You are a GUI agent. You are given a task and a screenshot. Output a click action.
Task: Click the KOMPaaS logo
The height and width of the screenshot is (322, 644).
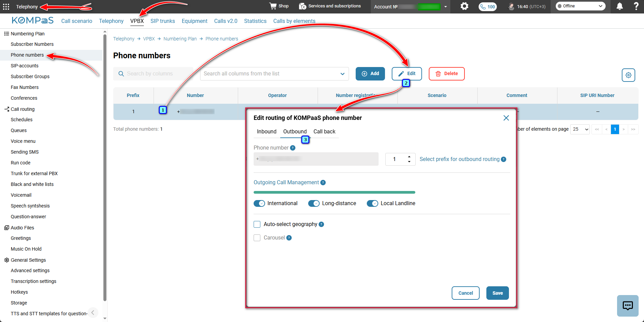(33, 21)
